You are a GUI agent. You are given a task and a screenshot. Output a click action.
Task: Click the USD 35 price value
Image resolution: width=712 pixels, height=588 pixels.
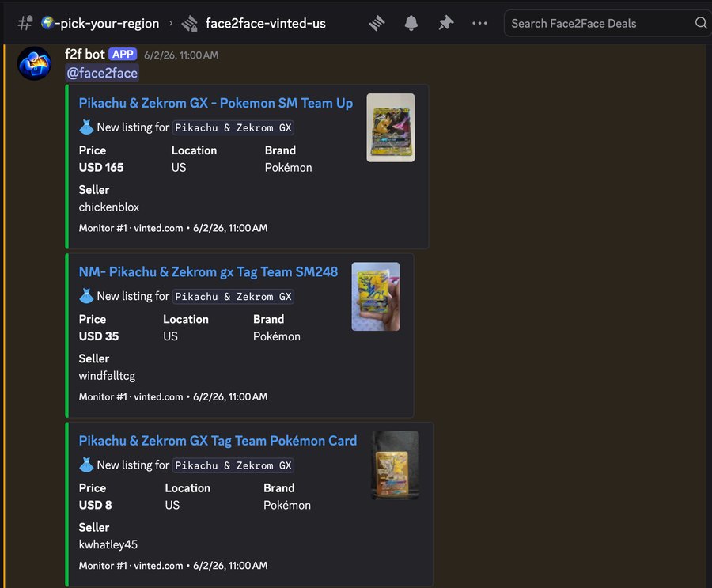[x=99, y=336]
